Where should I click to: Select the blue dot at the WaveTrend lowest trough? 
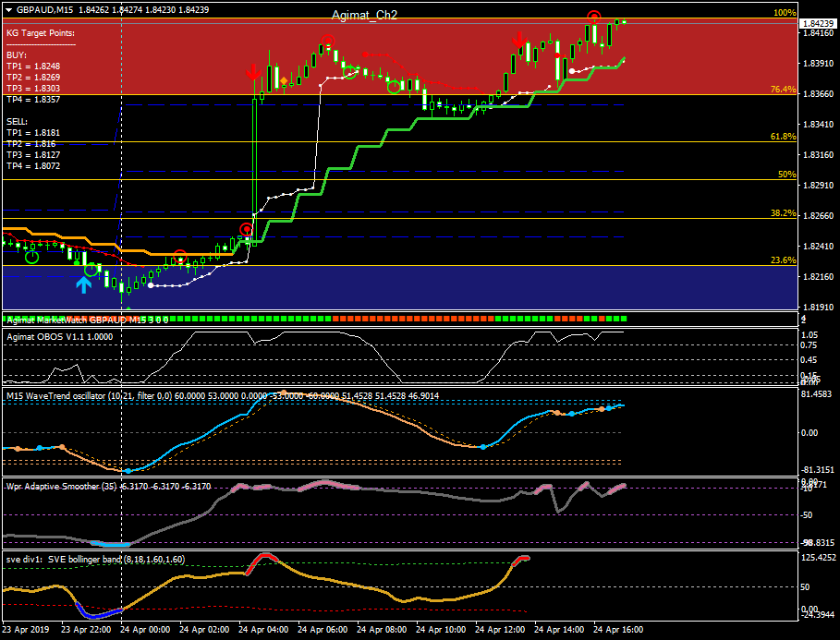point(128,471)
